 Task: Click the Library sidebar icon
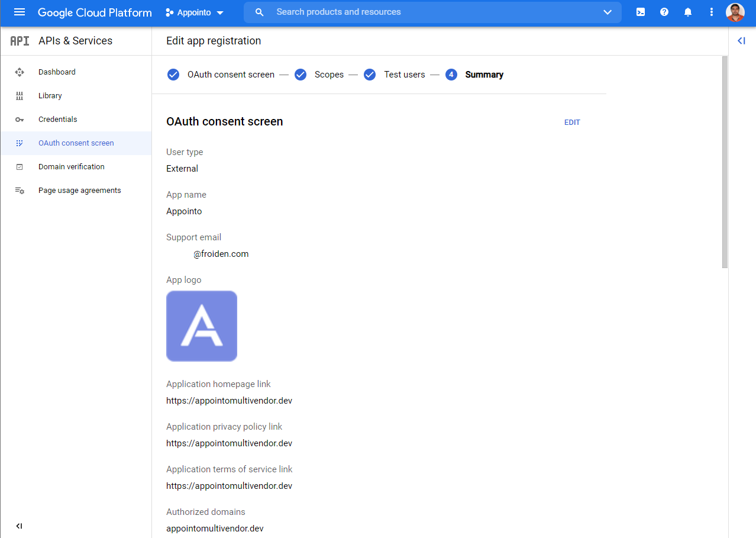click(20, 96)
